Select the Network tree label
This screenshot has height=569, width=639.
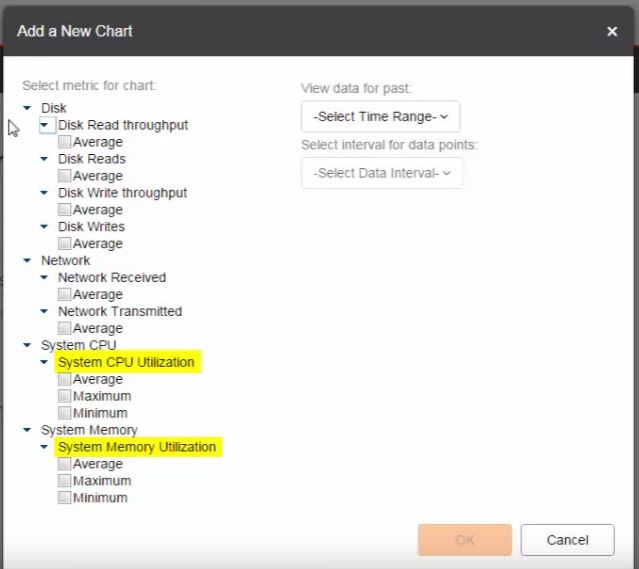coord(66,260)
